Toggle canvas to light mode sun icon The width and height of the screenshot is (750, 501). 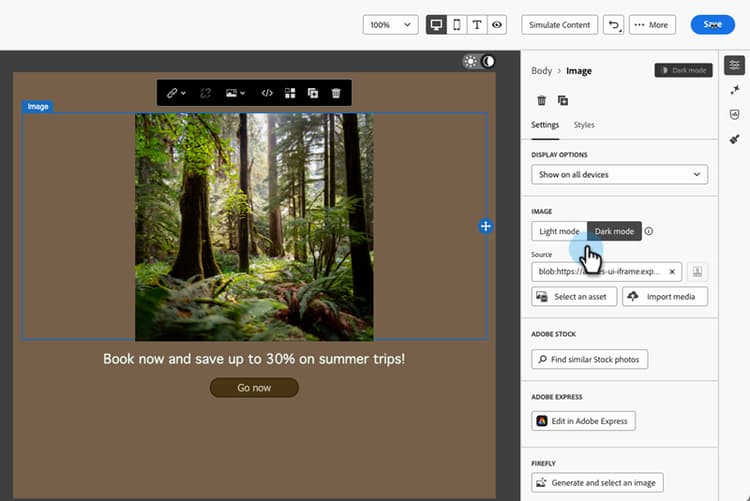(471, 61)
